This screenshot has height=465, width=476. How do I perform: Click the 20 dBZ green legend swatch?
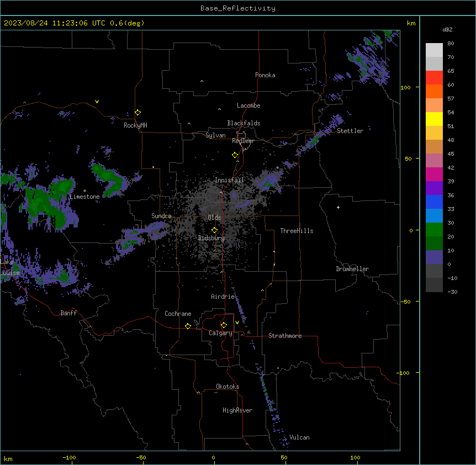[x=434, y=243]
